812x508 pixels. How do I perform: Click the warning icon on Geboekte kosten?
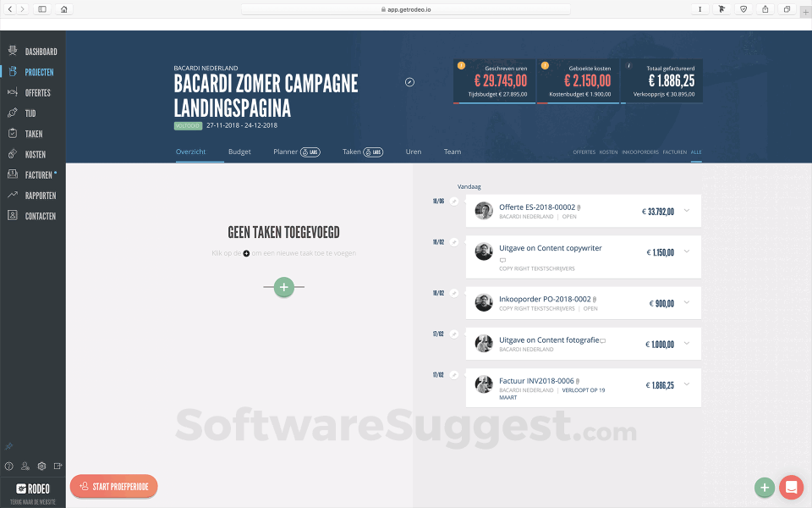click(x=545, y=65)
